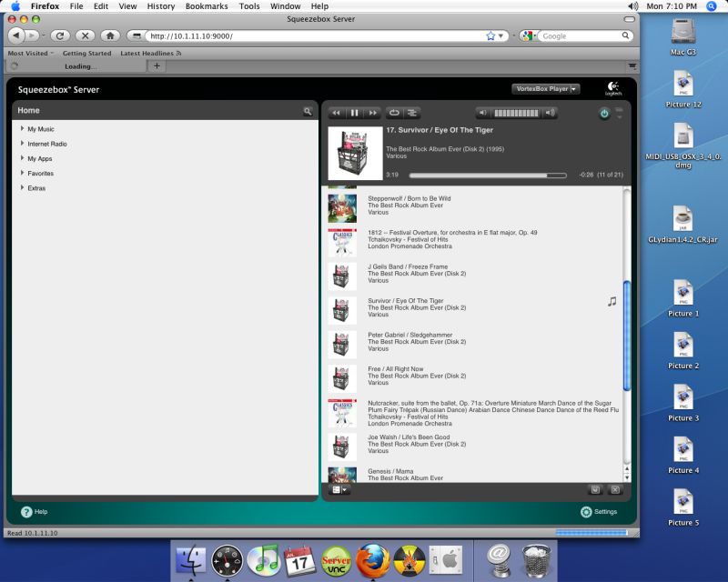Click the Logitech logo
This screenshot has width=728, height=582.
[x=613, y=88]
